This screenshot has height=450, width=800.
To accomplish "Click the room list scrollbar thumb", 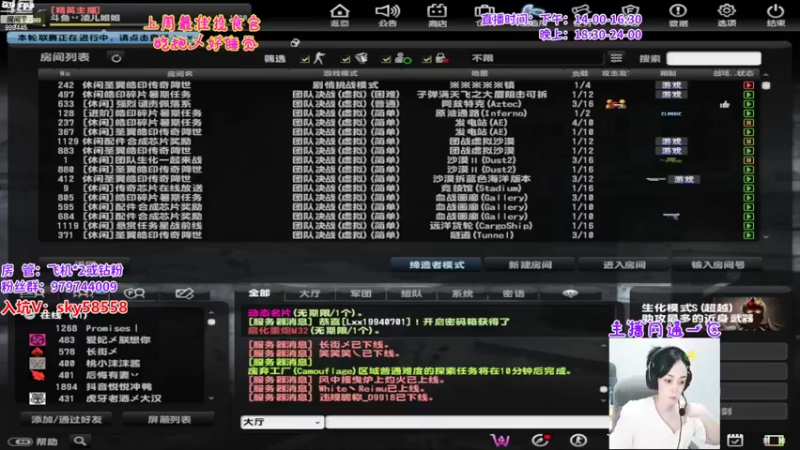I will point(766,86).
